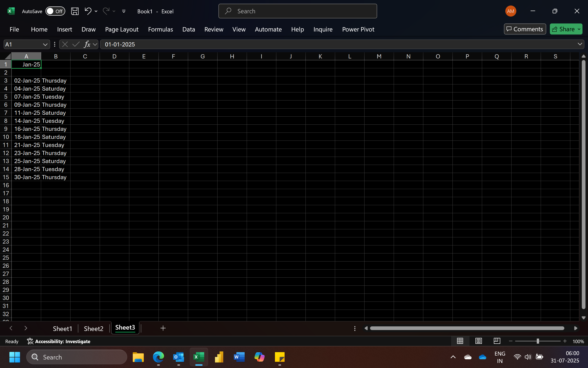Click the Select All corner triangle
The width and height of the screenshot is (588, 368).
click(8, 56)
